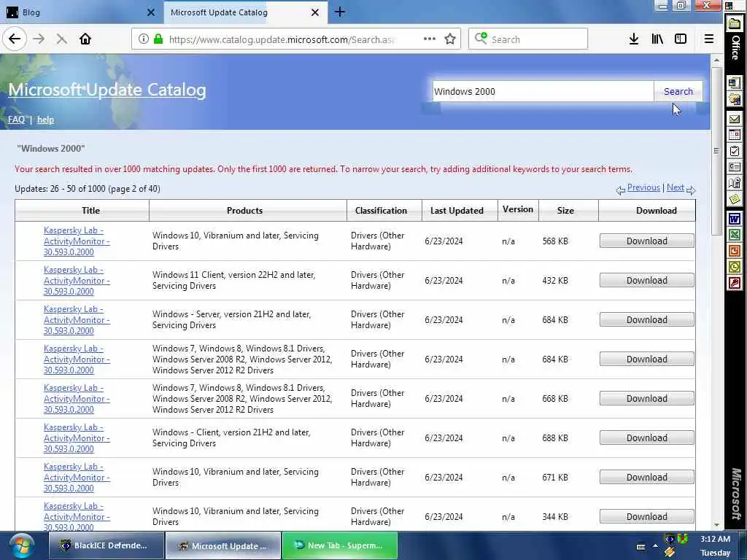Click the new contact card icon on Office bar
This screenshot has height=560, width=747.
pyautogui.click(x=735, y=167)
